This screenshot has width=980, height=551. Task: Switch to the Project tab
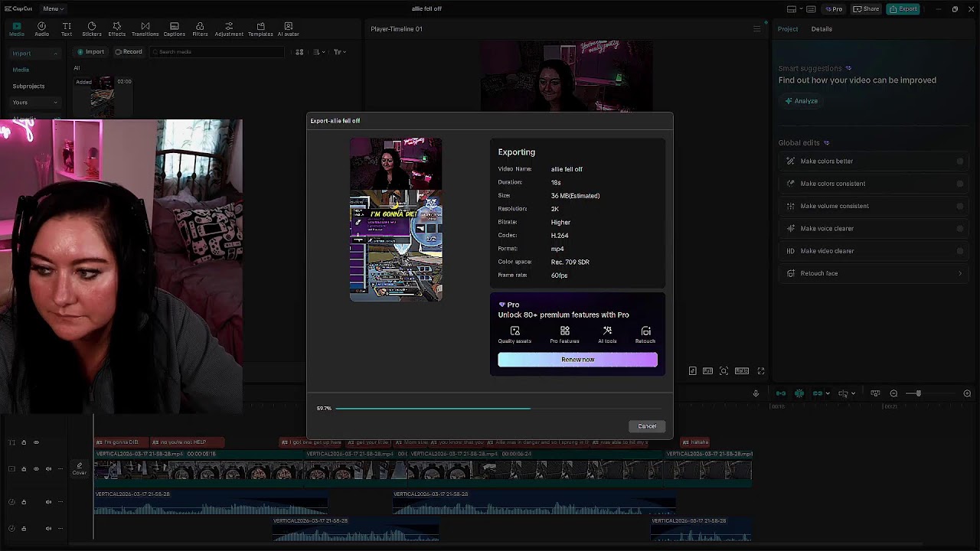pyautogui.click(x=788, y=29)
